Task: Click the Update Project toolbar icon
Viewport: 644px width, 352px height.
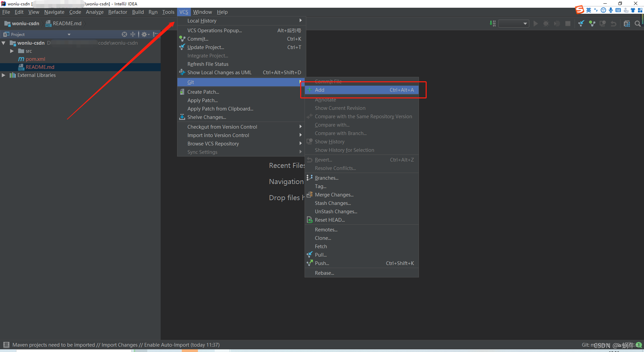Action: [x=581, y=24]
